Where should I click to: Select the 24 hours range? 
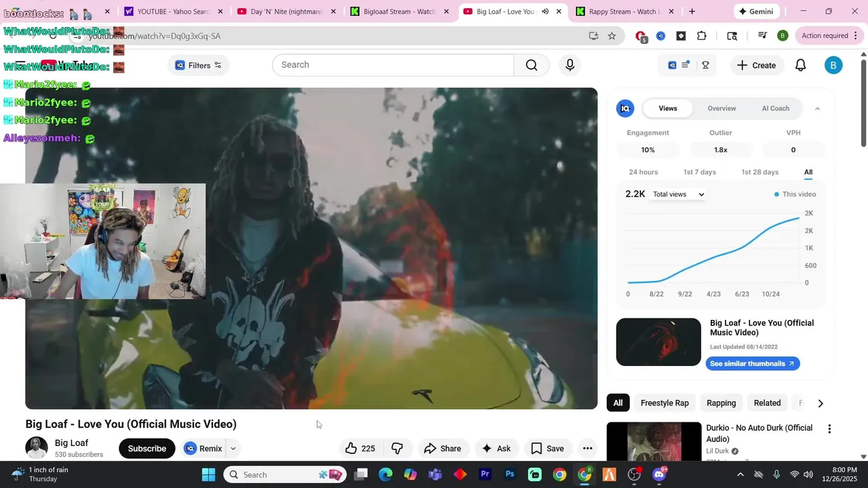643,172
